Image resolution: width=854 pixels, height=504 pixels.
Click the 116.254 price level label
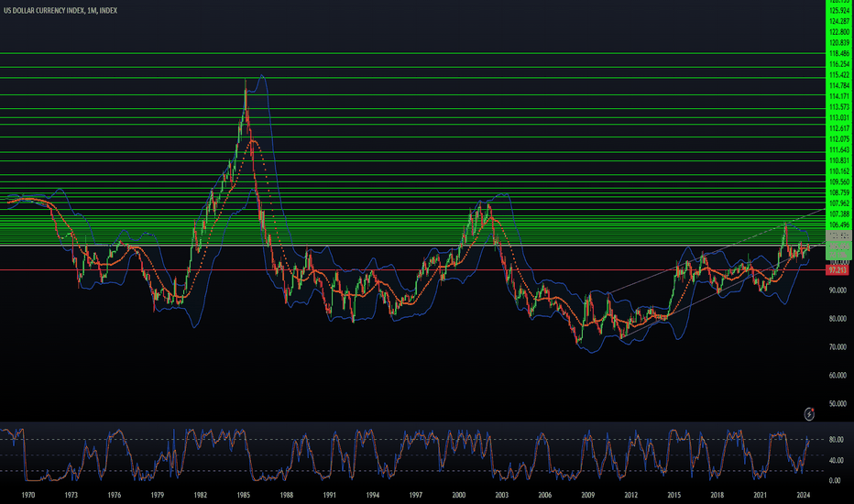coord(839,64)
